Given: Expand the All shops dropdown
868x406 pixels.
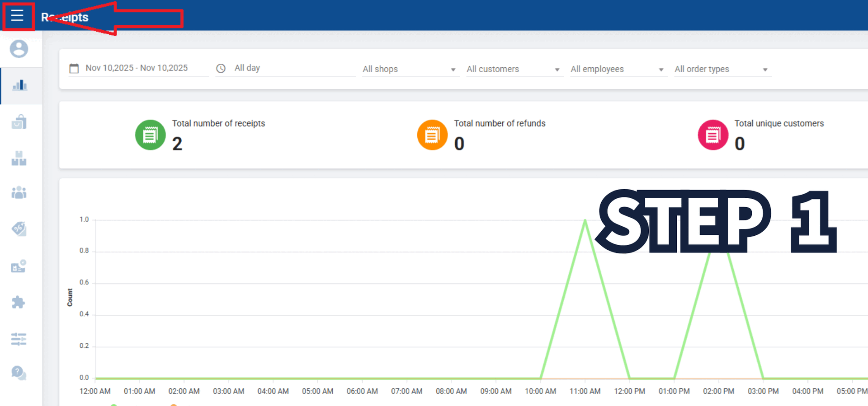Looking at the screenshot, I should point(409,69).
